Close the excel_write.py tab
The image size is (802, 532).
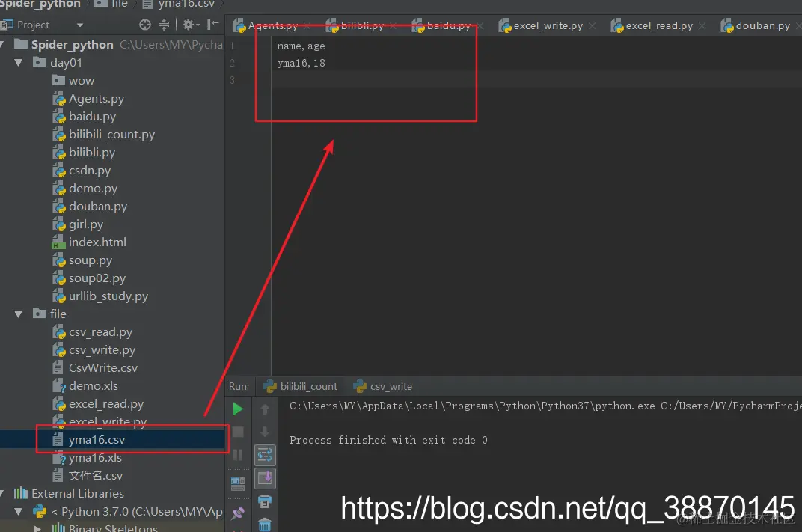tap(592, 25)
